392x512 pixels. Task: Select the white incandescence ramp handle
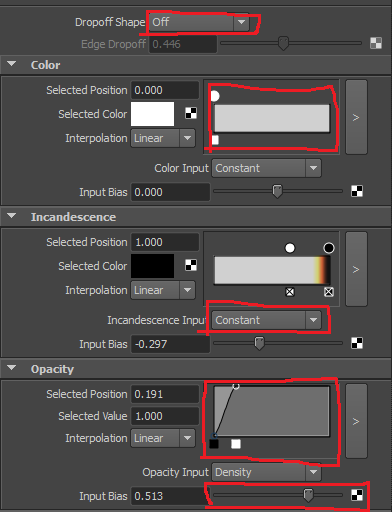290,248
